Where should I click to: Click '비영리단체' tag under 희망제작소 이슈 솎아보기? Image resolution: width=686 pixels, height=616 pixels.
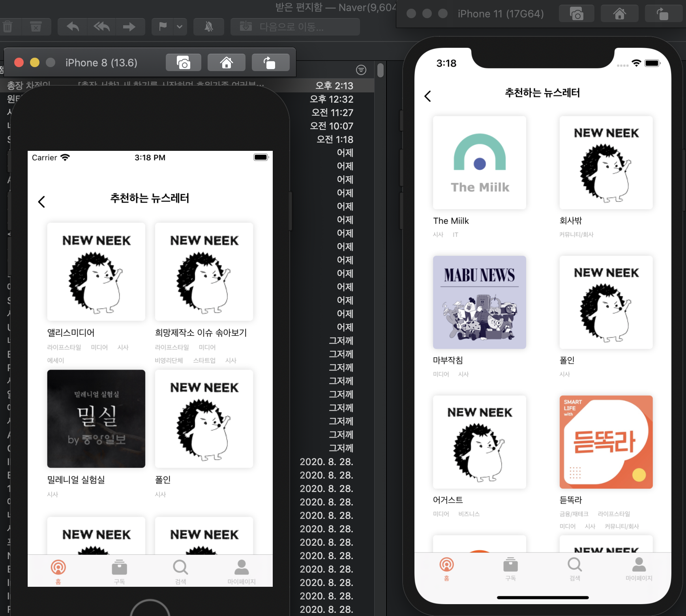coord(169,361)
